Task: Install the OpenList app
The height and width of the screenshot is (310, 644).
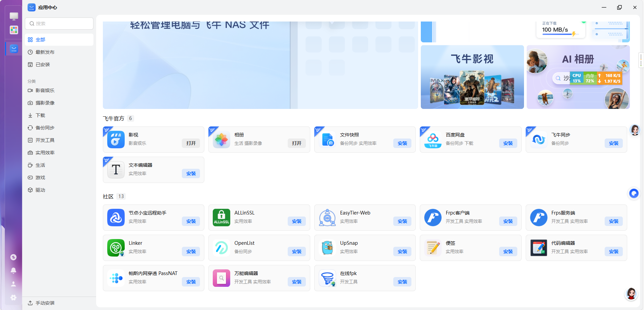Action: pos(297,251)
